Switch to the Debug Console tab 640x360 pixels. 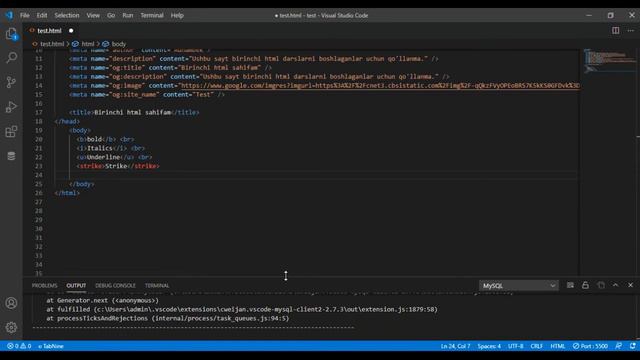click(x=115, y=286)
